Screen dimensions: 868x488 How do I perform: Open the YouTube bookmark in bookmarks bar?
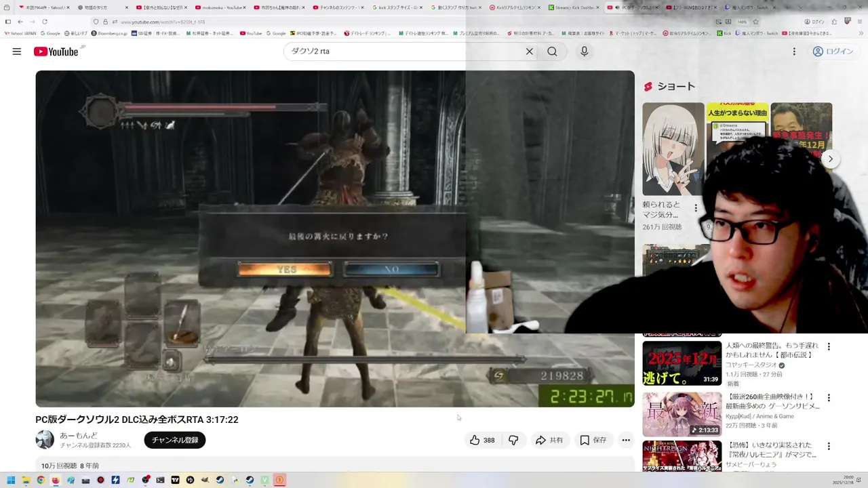point(251,33)
